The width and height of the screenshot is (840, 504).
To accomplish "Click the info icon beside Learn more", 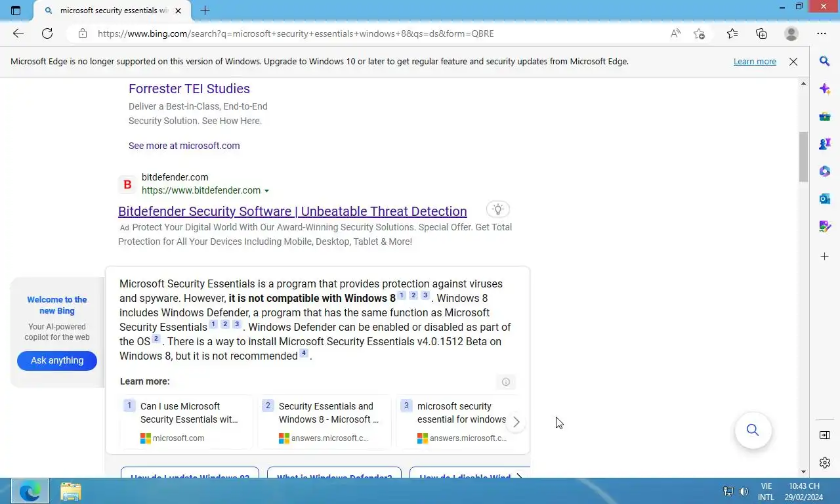I will [506, 382].
